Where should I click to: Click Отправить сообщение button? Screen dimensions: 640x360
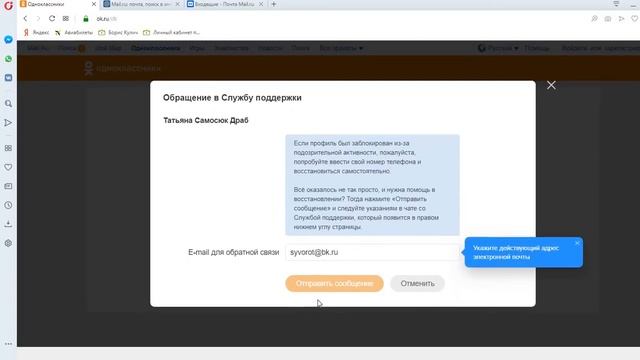point(334,283)
